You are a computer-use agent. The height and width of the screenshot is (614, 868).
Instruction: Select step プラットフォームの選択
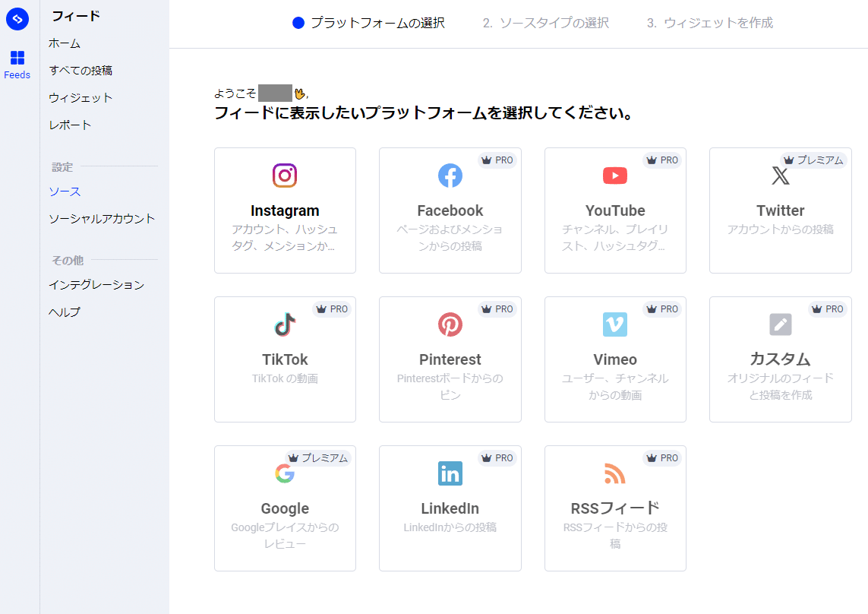368,23
